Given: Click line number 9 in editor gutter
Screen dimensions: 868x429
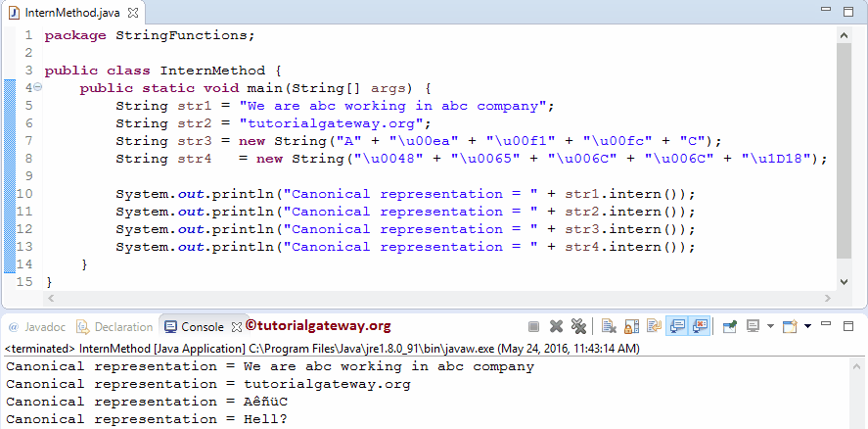Looking at the screenshot, I should 28,176.
